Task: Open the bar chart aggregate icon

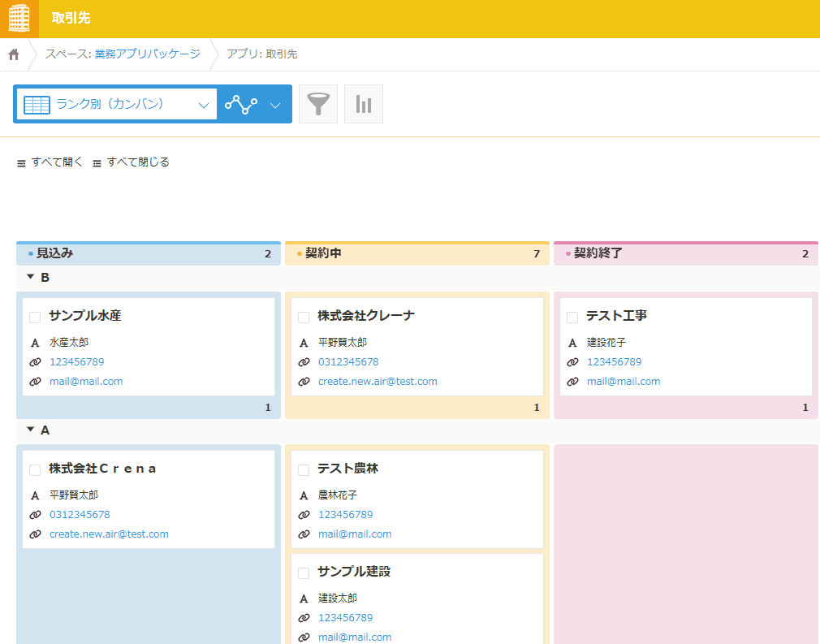Action: click(x=364, y=104)
